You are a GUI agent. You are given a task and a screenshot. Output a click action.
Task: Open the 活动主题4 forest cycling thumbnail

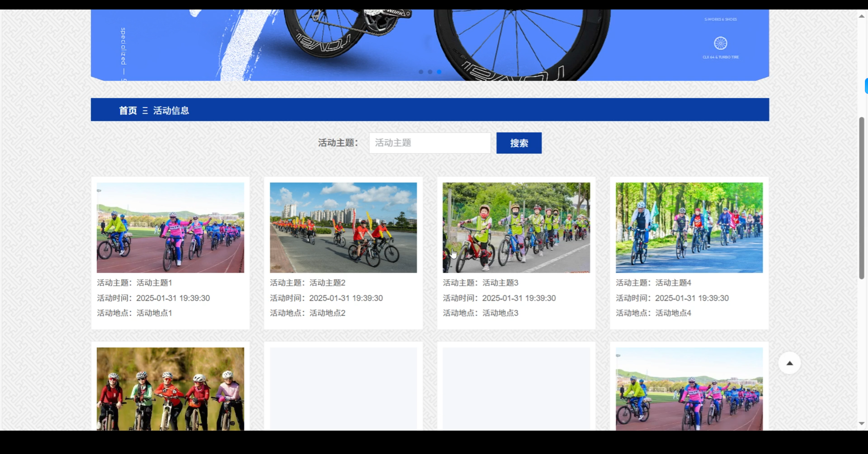pos(689,227)
